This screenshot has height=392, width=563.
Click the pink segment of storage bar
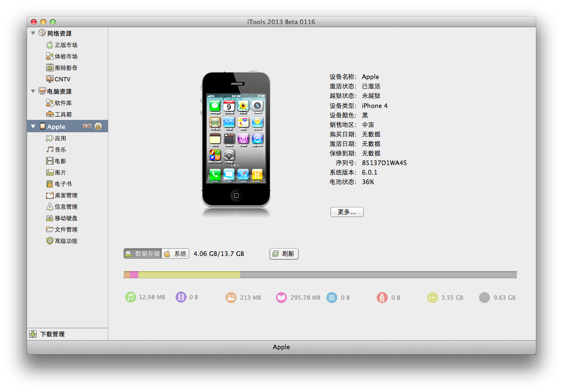(x=134, y=275)
